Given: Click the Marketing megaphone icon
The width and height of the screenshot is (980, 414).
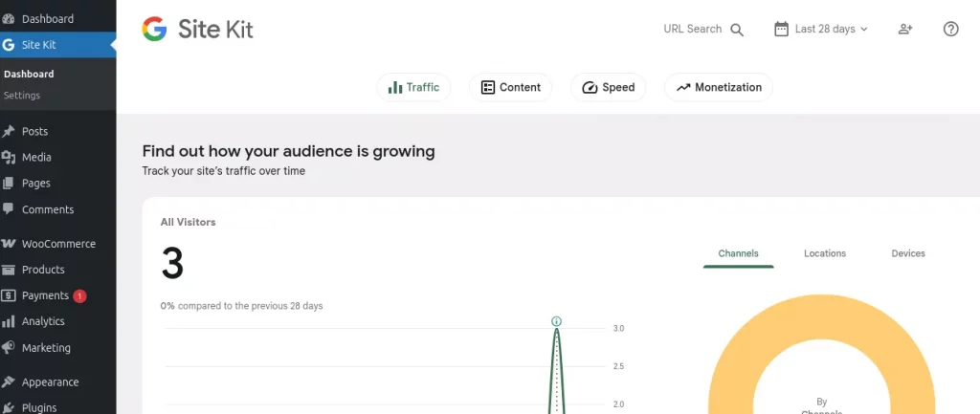Looking at the screenshot, I should point(8,348).
